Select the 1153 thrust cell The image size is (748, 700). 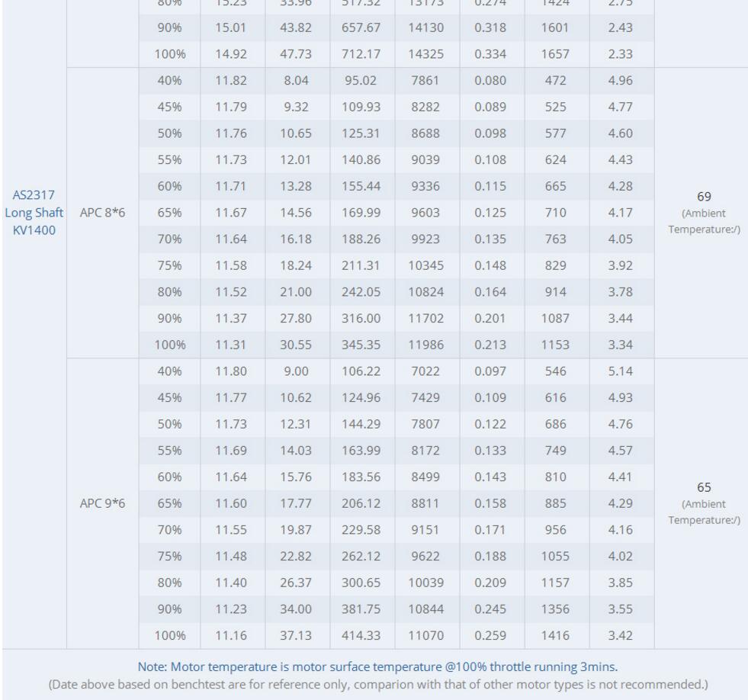(557, 343)
